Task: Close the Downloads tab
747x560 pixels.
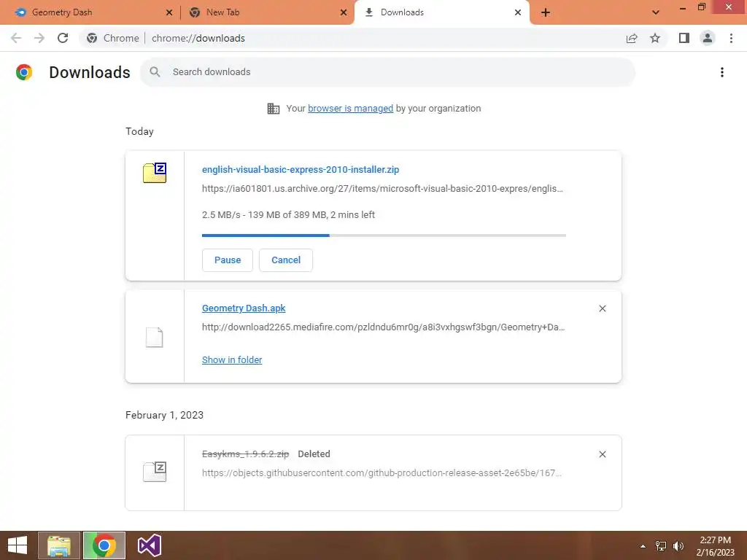Action: [x=518, y=13]
